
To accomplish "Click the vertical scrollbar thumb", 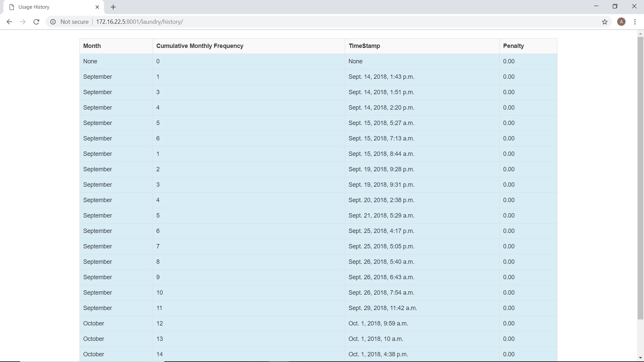I will (640, 178).
